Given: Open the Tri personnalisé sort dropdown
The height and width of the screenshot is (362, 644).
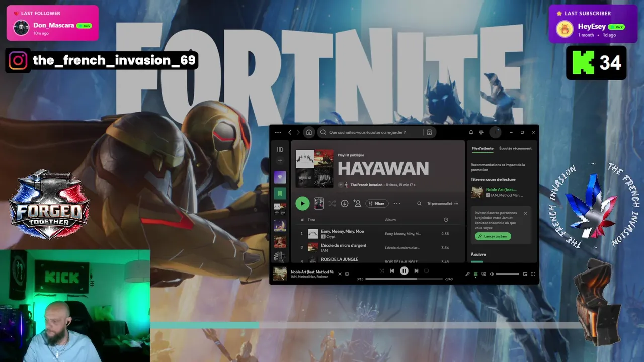Looking at the screenshot, I should (x=443, y=203).
